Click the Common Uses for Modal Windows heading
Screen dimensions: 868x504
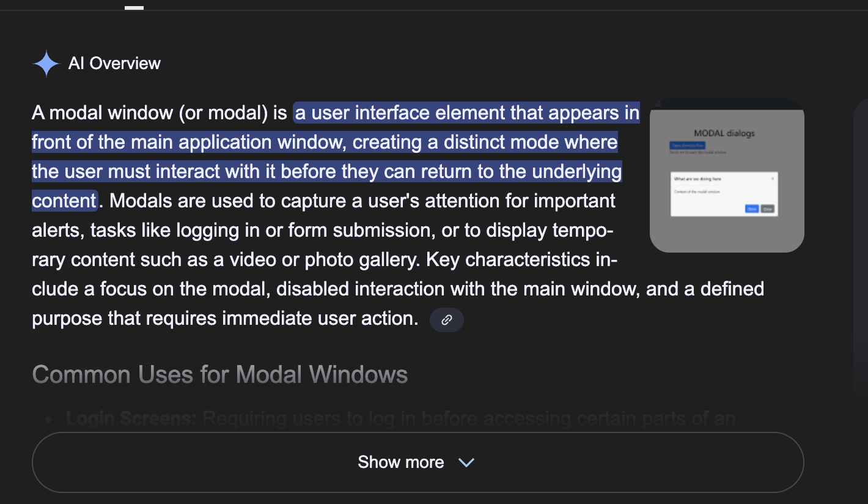click(x=219, y=374)
